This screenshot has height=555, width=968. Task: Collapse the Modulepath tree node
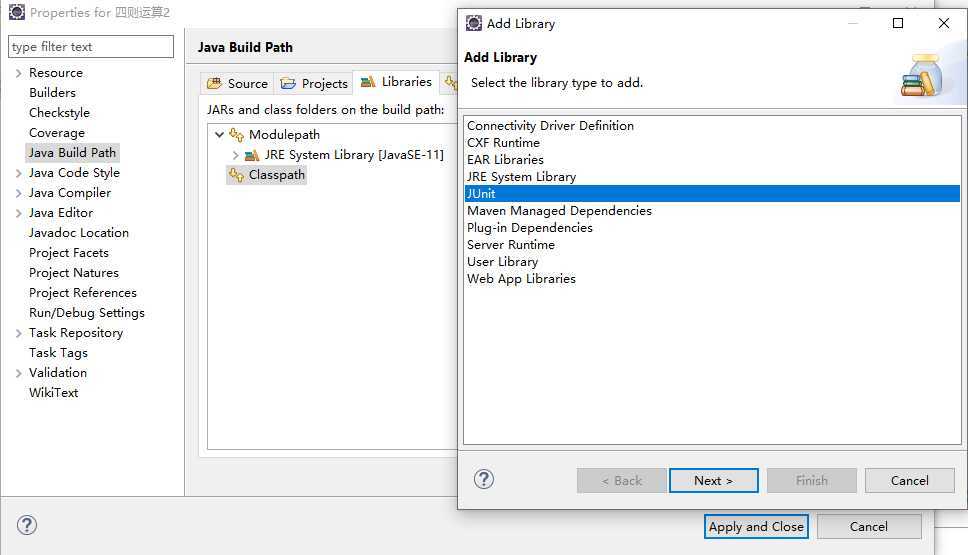(220, 135)
